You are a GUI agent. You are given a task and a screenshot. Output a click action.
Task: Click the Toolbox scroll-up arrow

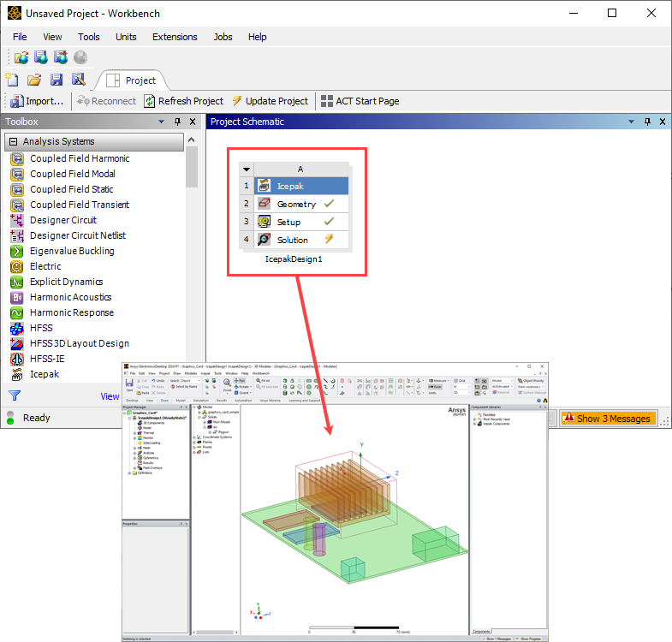tap(192, 140)
